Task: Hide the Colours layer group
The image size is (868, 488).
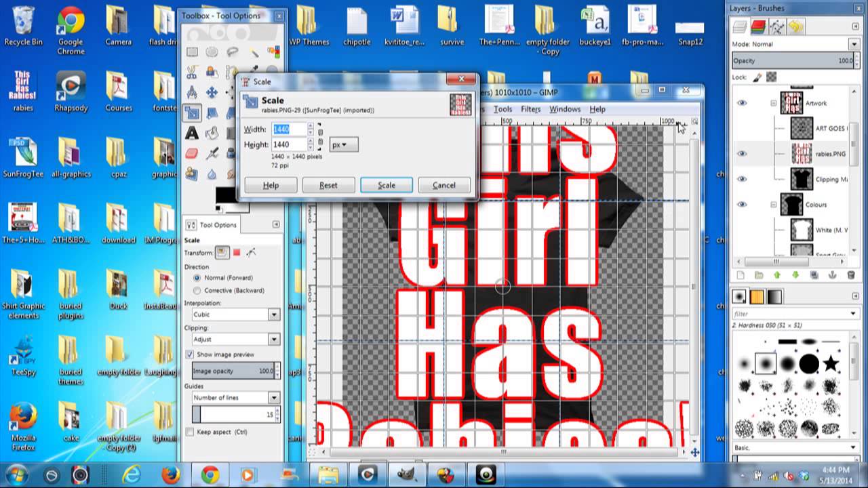Action: (x=742, y=204)
